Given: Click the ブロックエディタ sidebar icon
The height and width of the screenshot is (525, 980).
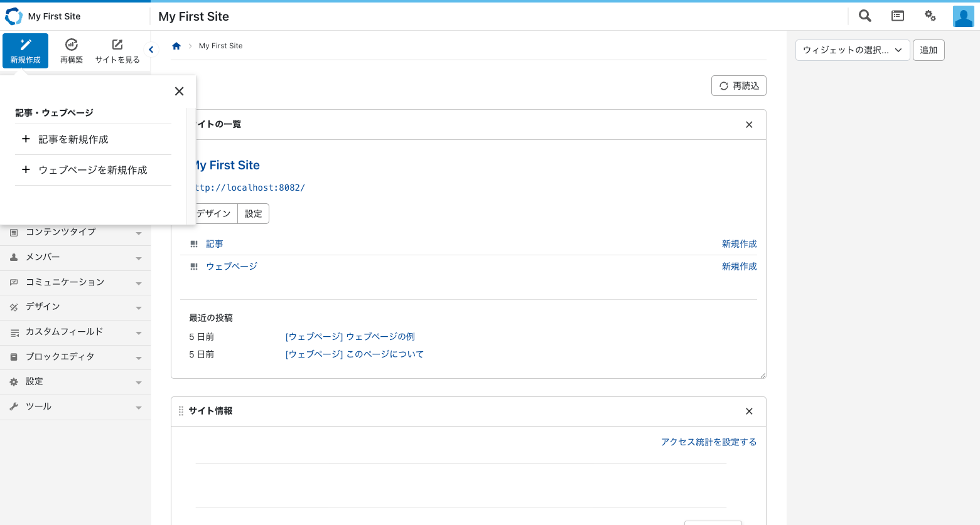Looking at the screenshot, I should point(14,357).
